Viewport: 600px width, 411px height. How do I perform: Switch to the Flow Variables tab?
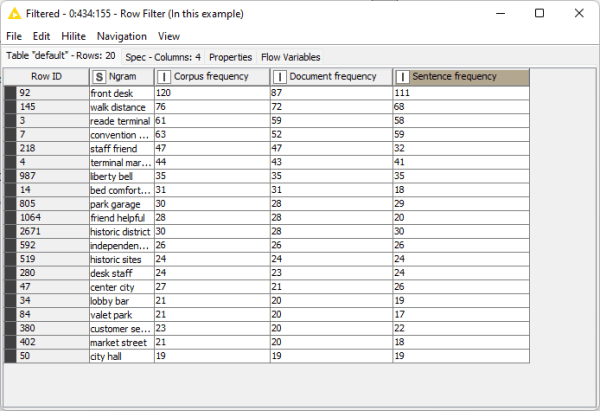pos(290,57)
